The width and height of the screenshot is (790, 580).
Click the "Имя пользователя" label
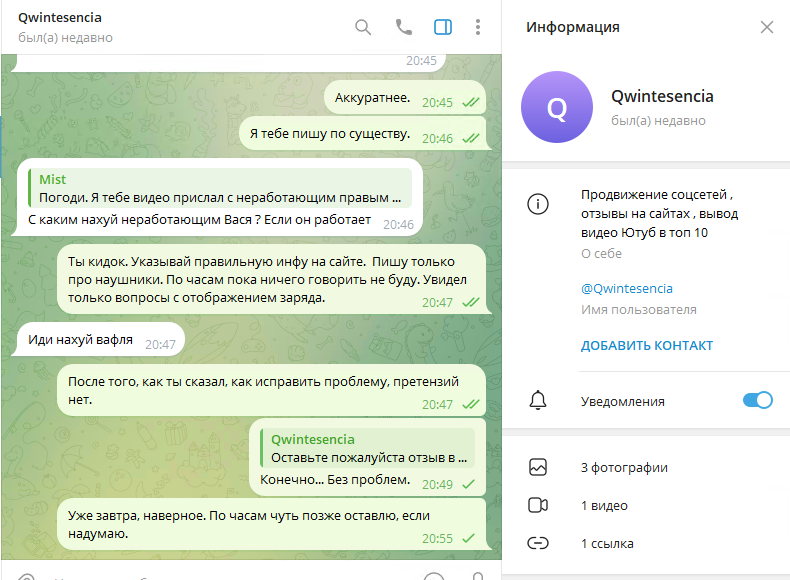639,310
